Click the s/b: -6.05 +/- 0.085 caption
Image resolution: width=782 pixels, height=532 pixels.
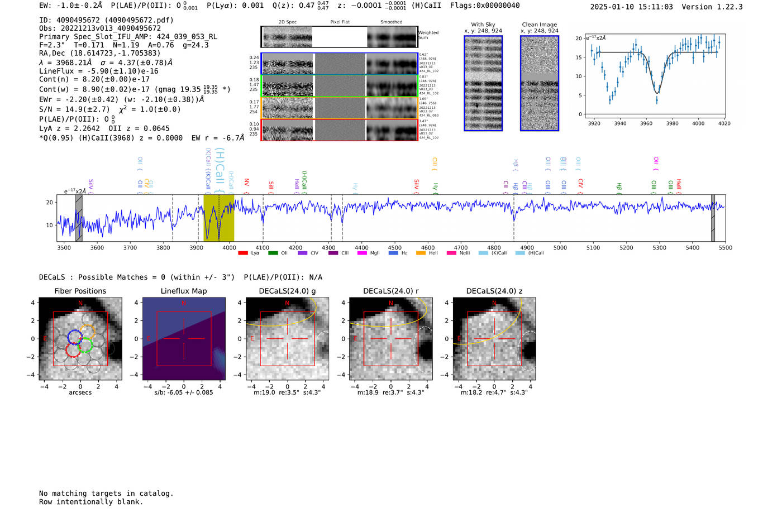pos(184,392)
